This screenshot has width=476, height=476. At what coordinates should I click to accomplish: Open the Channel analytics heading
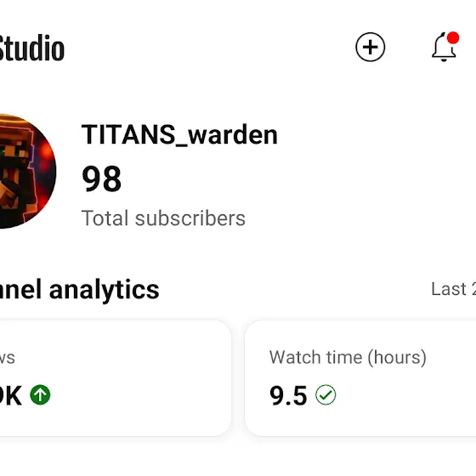pyautogui.click(x=80, y=290)
